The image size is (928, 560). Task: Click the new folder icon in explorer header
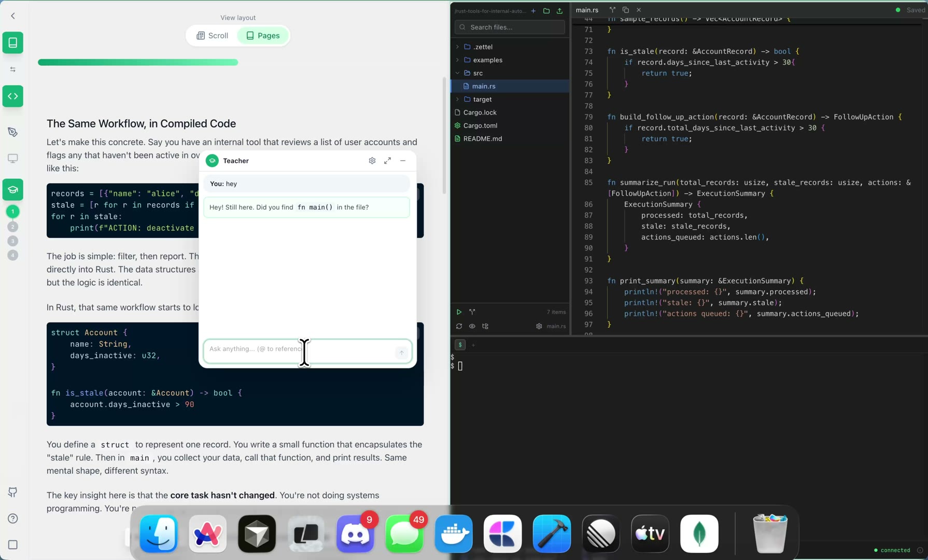pyautogui.click(x=546, y=11)
